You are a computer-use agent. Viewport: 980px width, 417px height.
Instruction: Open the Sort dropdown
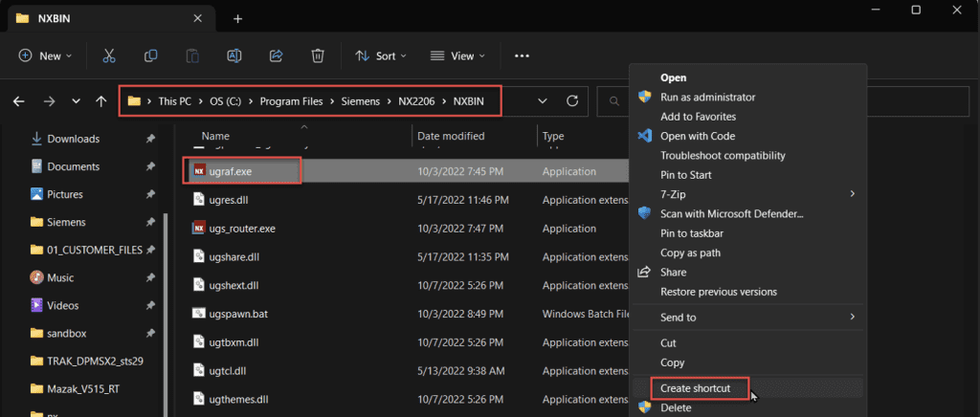381,55
